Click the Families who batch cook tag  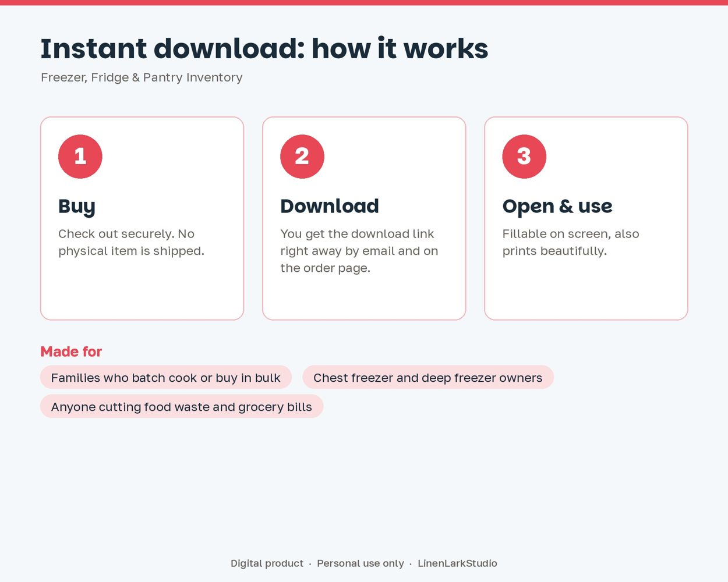point(166,377)
